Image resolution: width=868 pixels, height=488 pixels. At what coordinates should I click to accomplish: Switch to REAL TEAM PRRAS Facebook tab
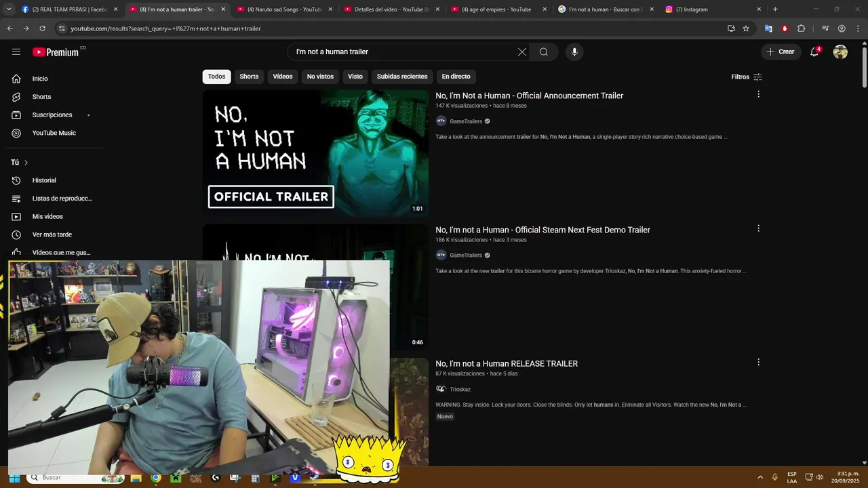click(69, 9)
